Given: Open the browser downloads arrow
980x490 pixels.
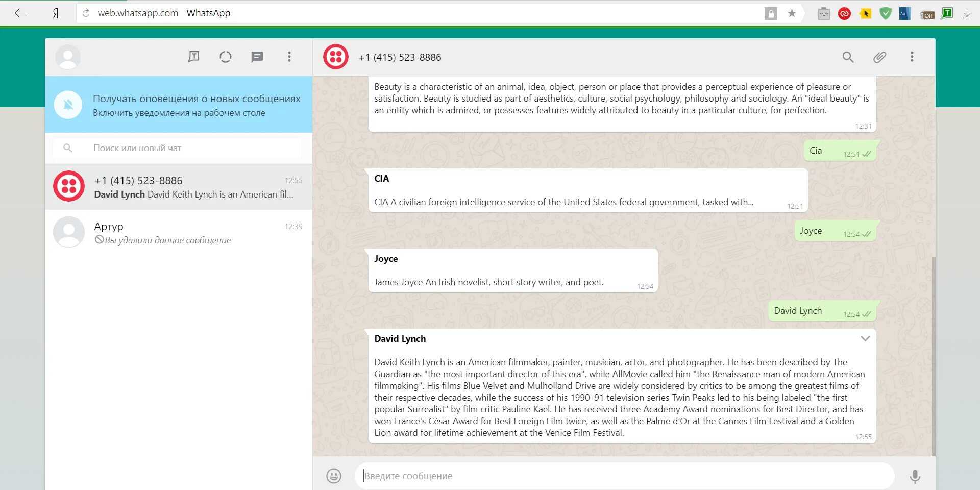Looking at the screenshot, I should (x=967, y=14).
